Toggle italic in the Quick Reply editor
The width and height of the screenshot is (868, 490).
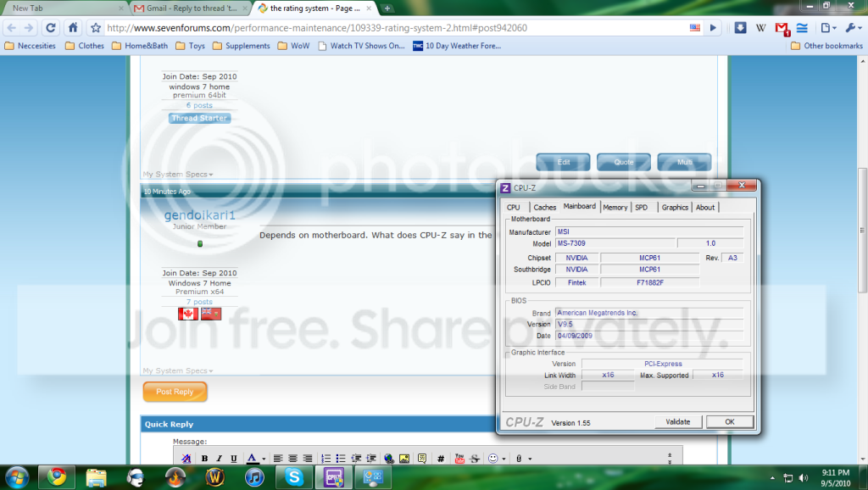(219, 459)
